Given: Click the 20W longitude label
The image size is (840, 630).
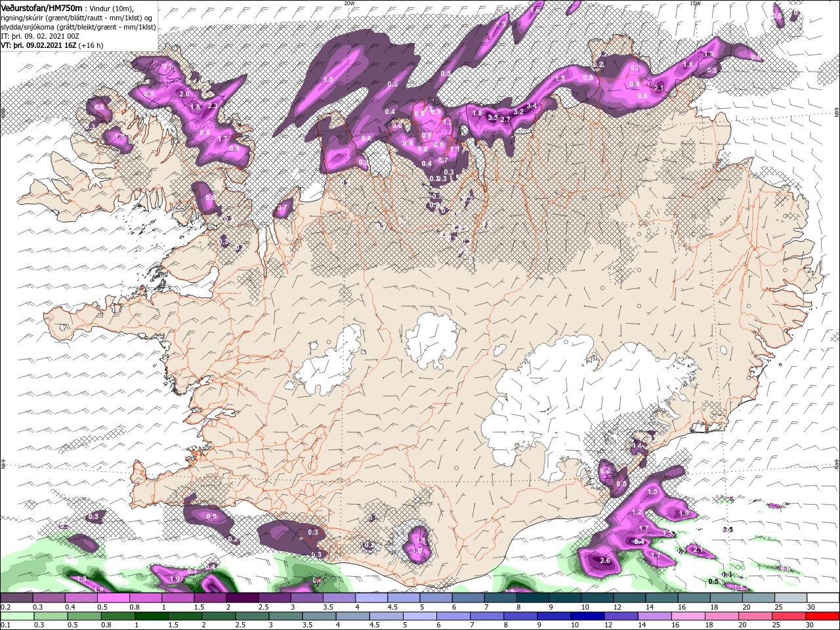Looking at the screenshot, I should (349, 3).
